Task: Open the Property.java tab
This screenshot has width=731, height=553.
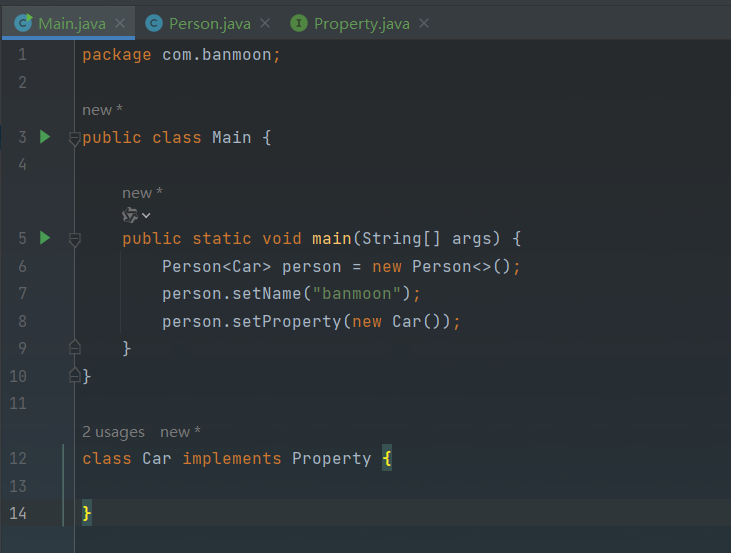Action: [x=362, y=23]
